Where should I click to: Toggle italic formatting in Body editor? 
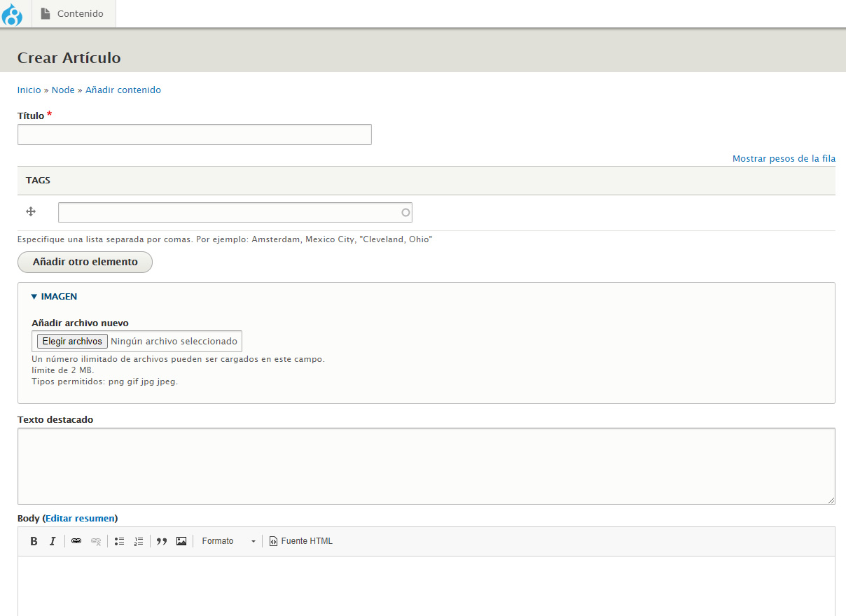tap(53, 541)
